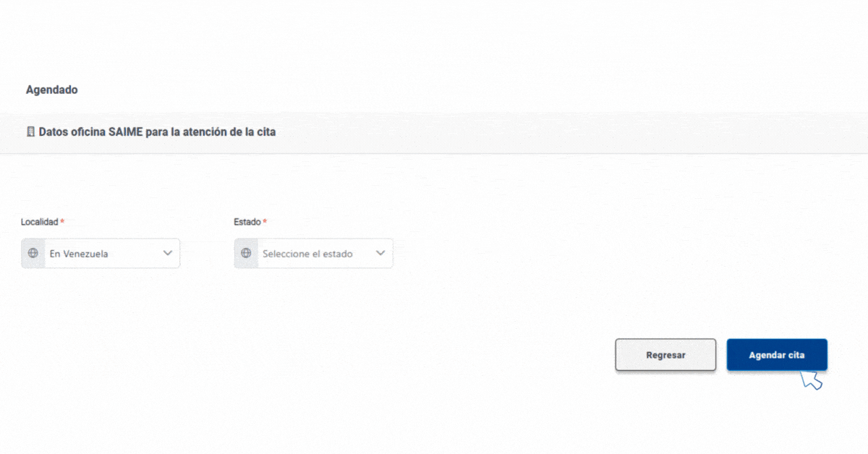Open the 'Seleccione el estado' placeholder
868x454 pixels.
tap(307, 254)
